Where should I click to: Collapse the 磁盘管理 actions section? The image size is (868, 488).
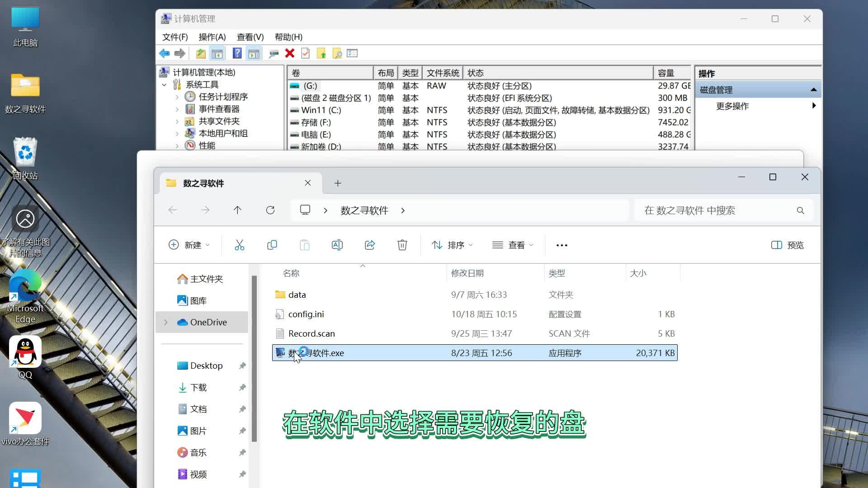[813, 90]
